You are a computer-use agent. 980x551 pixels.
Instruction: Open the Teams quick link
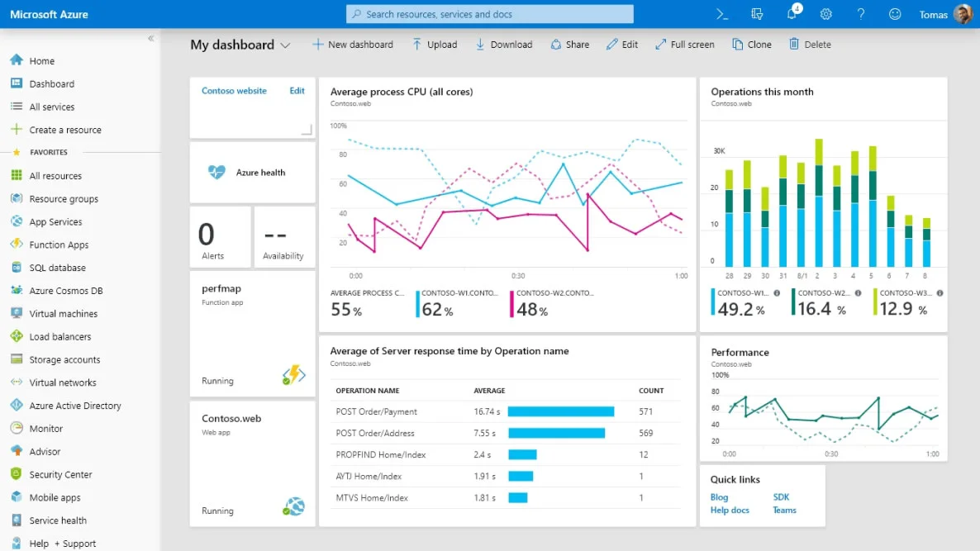pyautogui.click(x=784, y=511)
